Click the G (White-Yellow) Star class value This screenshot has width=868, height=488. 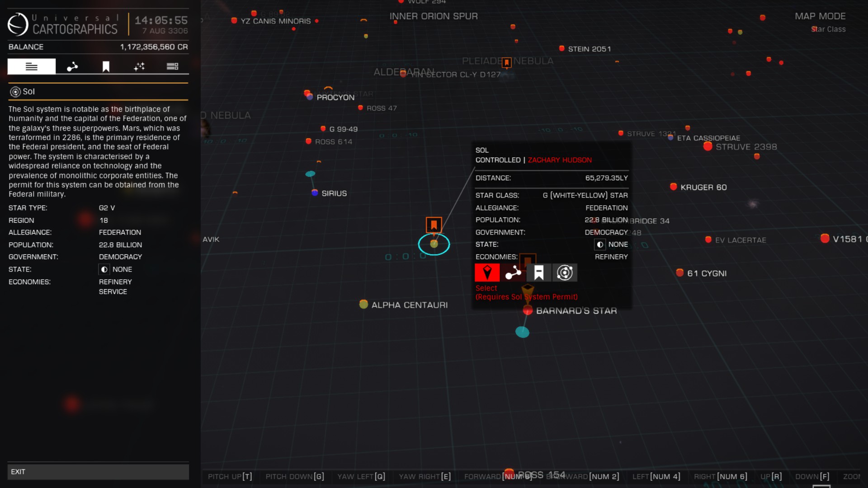(x=585, y=195)
